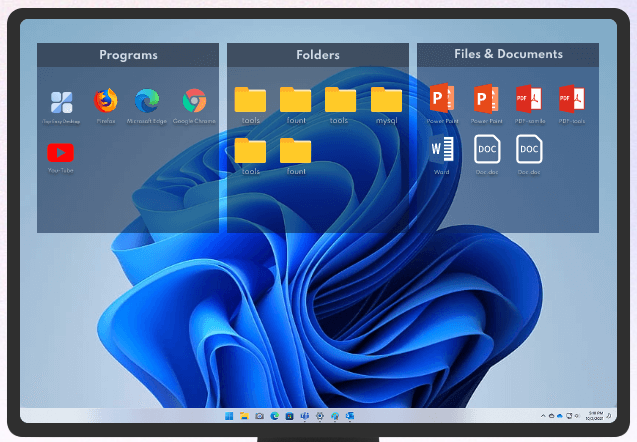Open the Word document icon

(x=442, y=150)
